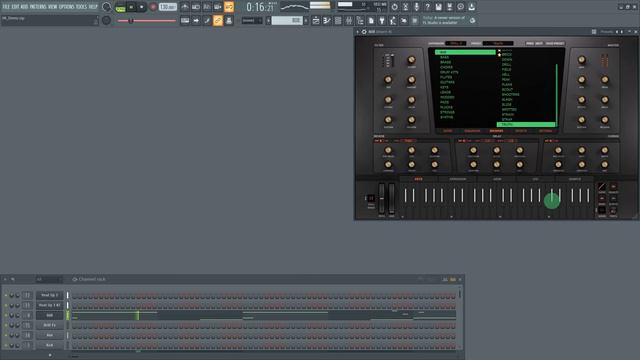Switch to the plugin EFFECTS tab
Screen dimensions: 640x360
pos(521,131)
